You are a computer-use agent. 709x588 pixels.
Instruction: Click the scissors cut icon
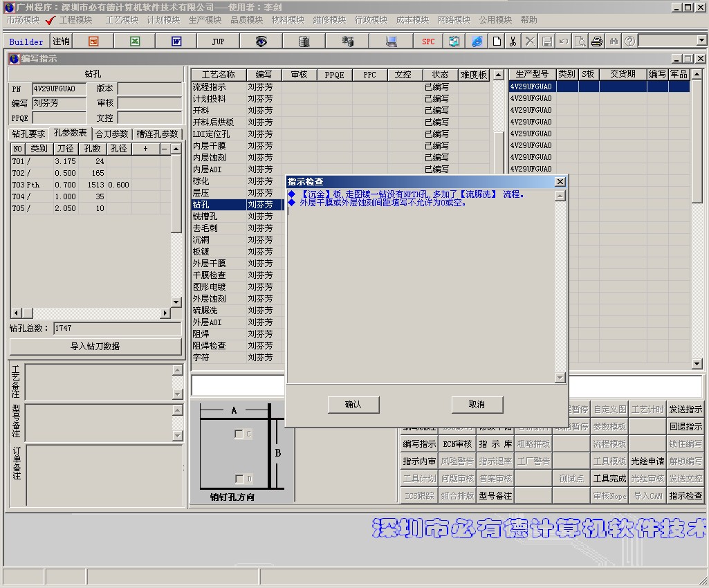coord(513,42)
